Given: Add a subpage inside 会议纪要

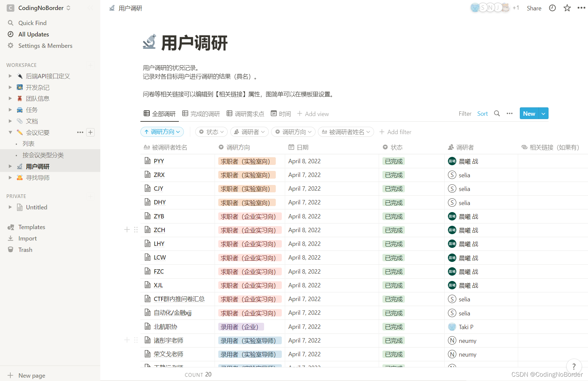Looking at the screenshot, I should click(x=90, y=132).
